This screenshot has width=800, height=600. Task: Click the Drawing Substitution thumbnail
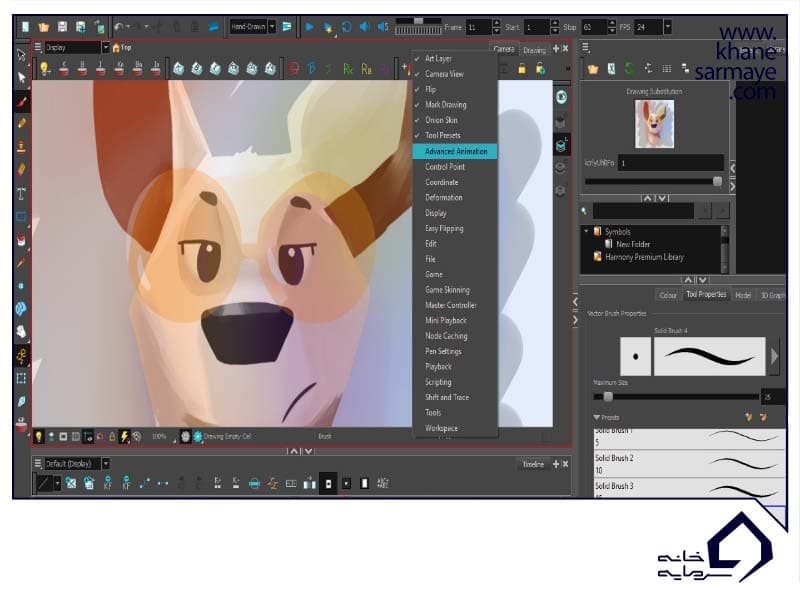654,123
